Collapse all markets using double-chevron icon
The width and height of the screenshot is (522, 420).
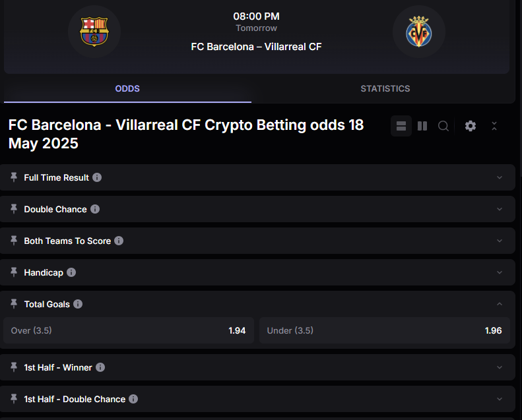(x=494, y=126)
